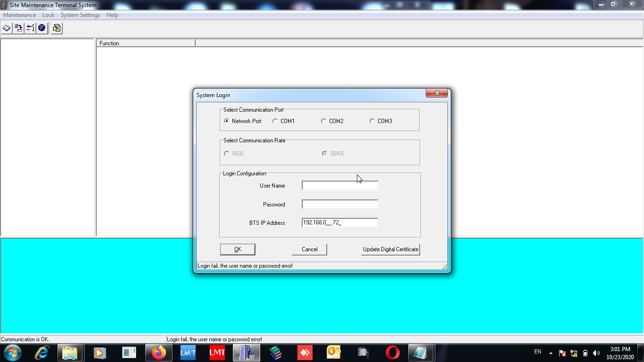Open the red double-arrow remote app in taskbar
The width and height of the screenshot is (644, 362).
coord(305,353)
